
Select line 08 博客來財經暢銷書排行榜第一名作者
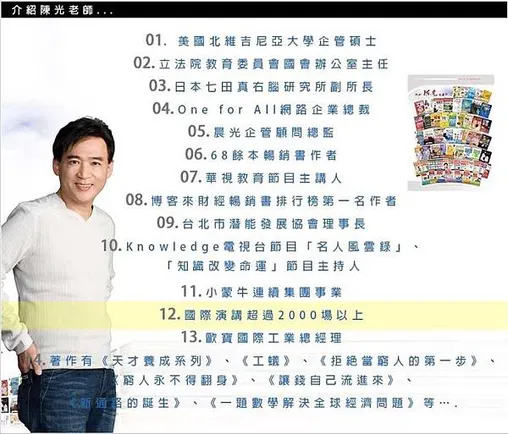click(x=261, y=201)
